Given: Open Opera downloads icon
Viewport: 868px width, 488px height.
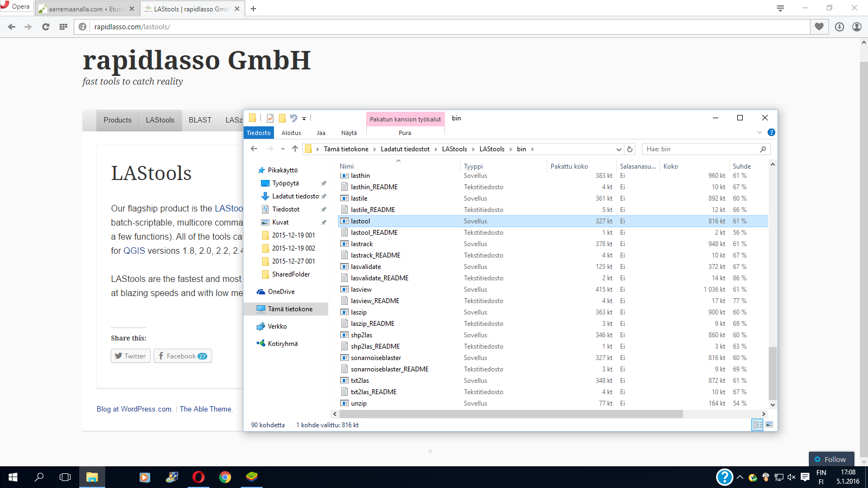Looking at the screenshot, I should coord(839,27).
